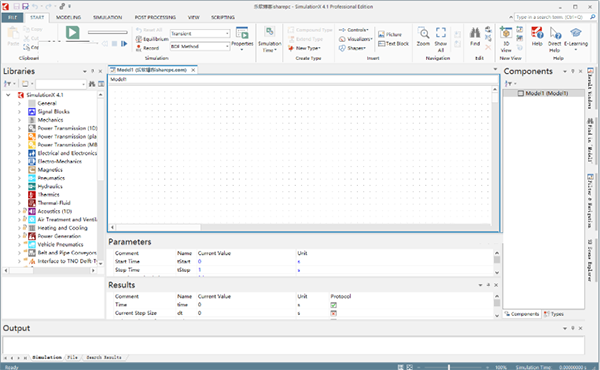Open a new 3D View
Screen dimensions: 600x370
[x=506, y=39]
